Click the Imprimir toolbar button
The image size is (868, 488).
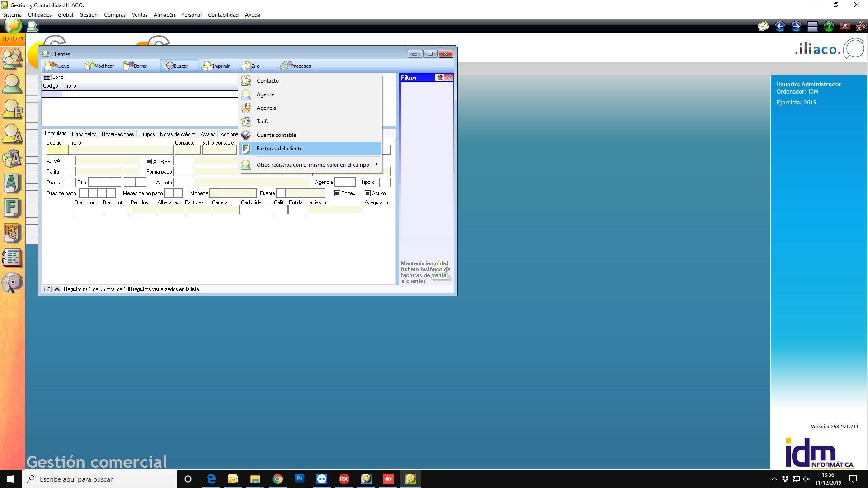pyautogui.click(x=216, y=66)
